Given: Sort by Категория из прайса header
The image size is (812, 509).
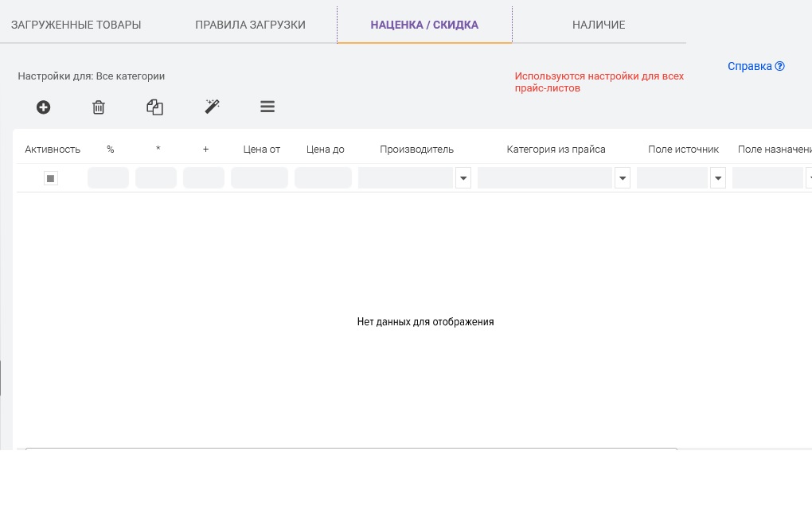Looking at the screenshot, I should [x=556, y=150].
